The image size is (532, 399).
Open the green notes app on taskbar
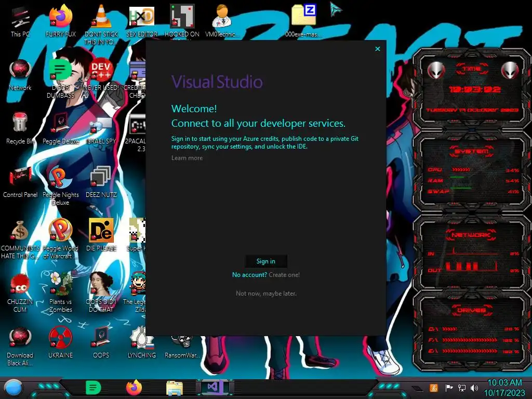[x=93, y=388]
